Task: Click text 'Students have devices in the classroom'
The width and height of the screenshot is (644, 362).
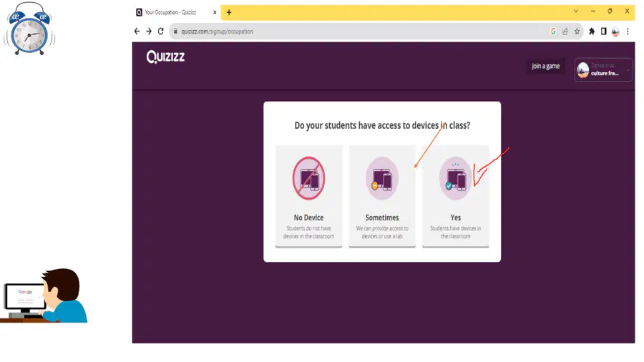Action: pos(456,233)
